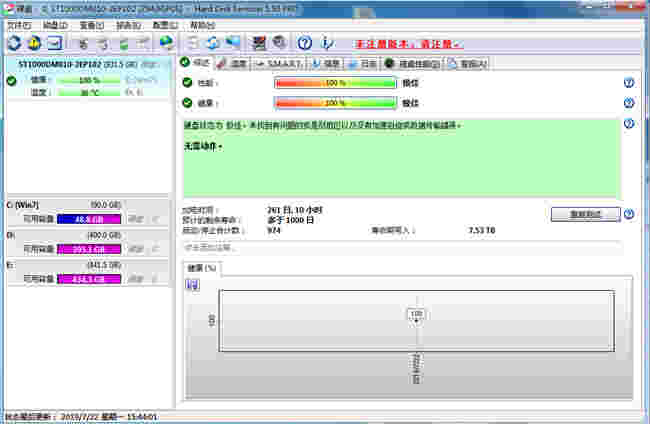Click the C: (Win7) partition header
Viewport: 650px width, 424px height.
pos(87,205)
